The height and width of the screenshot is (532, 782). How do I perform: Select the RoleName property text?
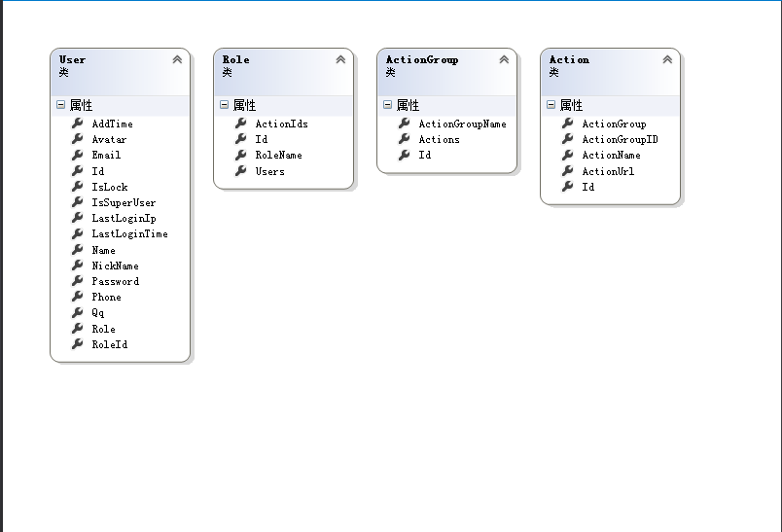point(279,155)
